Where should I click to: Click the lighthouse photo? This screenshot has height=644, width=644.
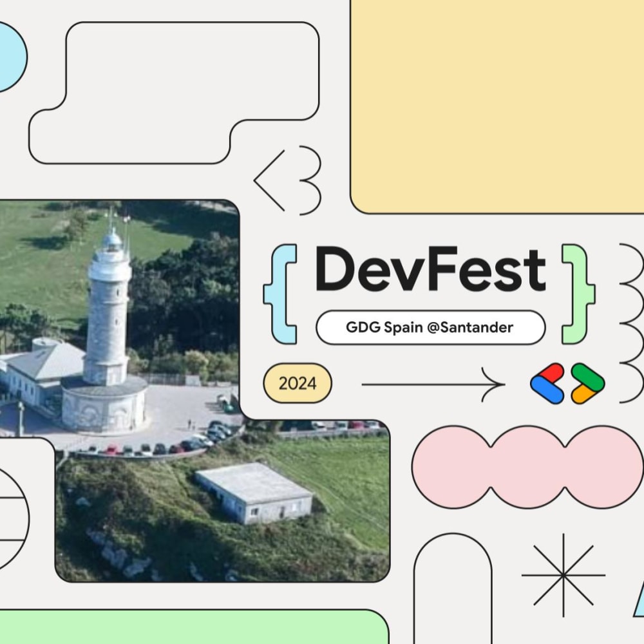(x=194, y=390)
